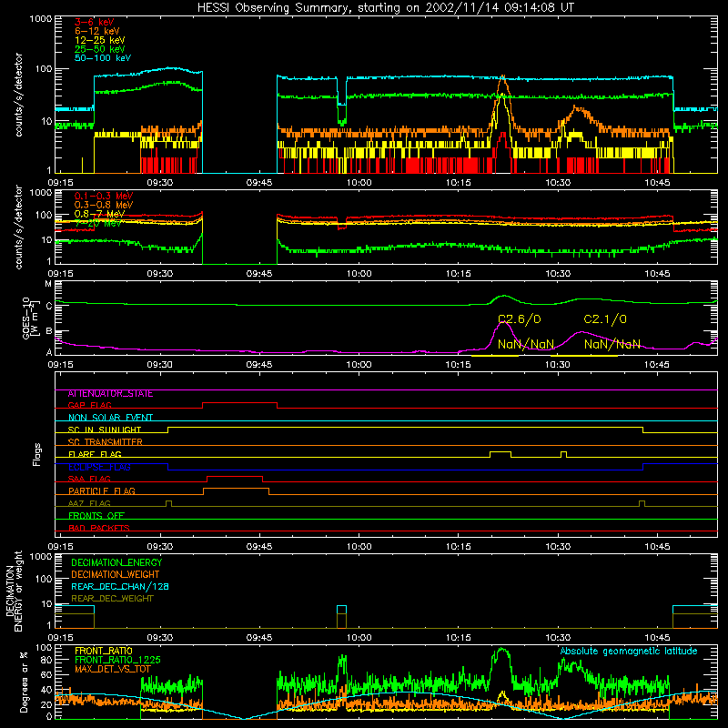Click the MAX_DET_VS_TOT legend entry
Image resolution: width=728 pixels, height=728 pixels.
(x=113, y=669)
